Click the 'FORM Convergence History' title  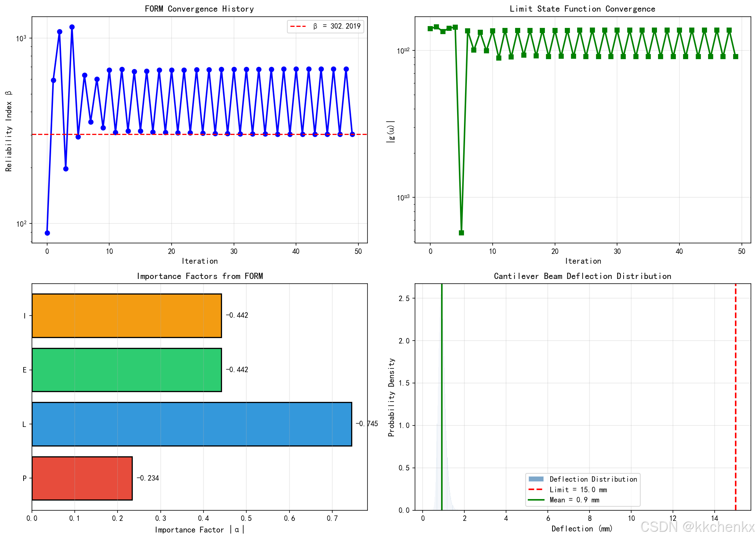tap(199, 9)
